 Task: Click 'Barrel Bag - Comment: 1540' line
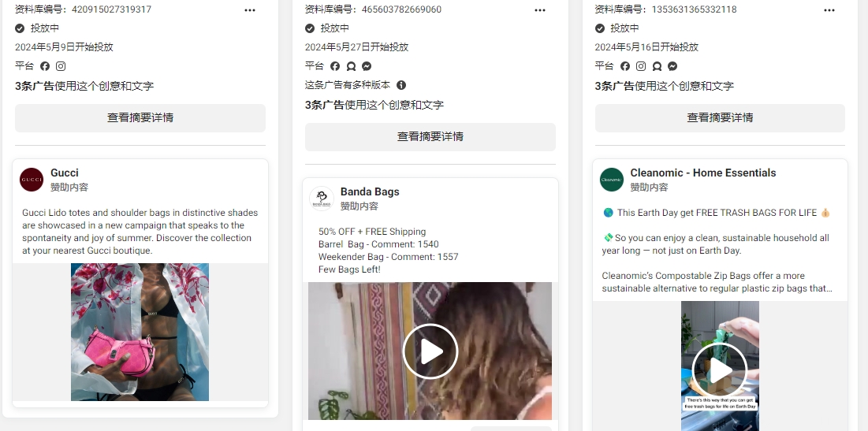coord(378,244)
